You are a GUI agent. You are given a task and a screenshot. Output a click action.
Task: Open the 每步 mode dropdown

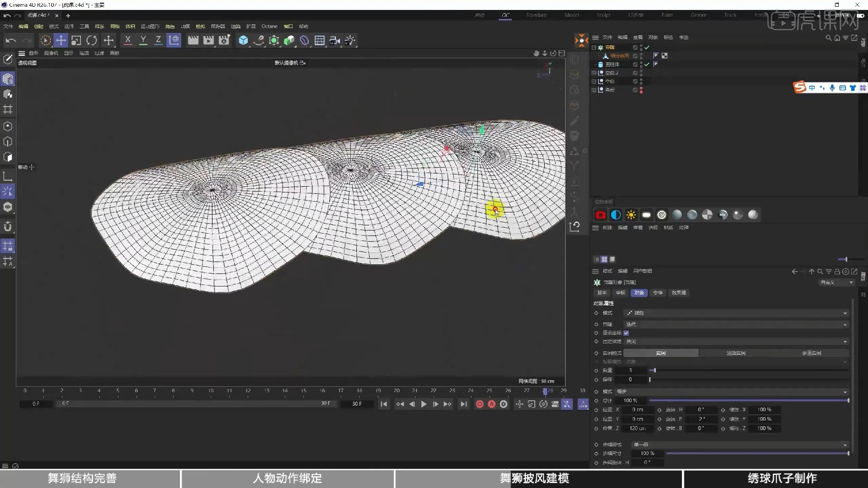pos(732,392)
